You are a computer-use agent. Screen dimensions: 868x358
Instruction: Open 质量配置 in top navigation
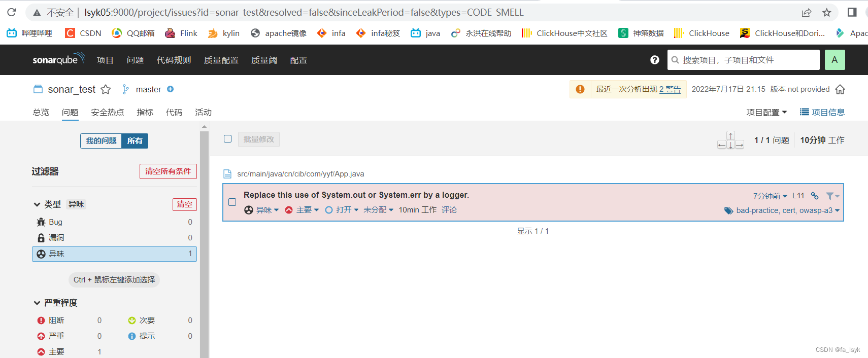(221, 60)
